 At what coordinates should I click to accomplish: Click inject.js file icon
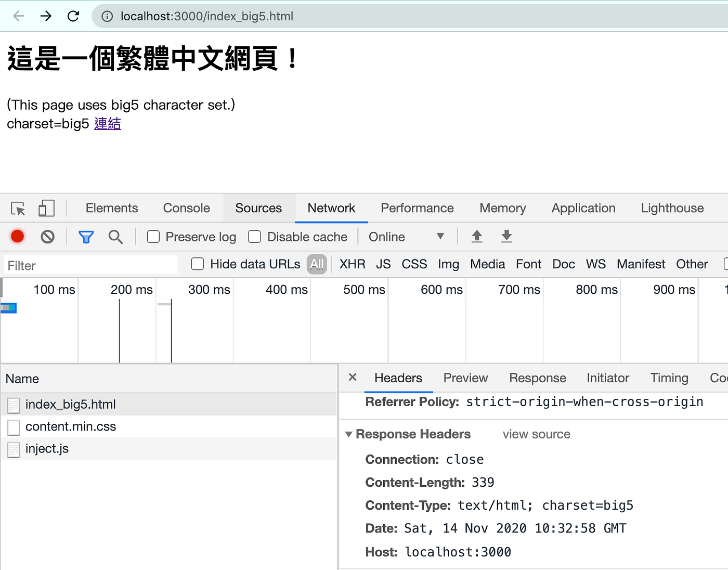point(14,449)
